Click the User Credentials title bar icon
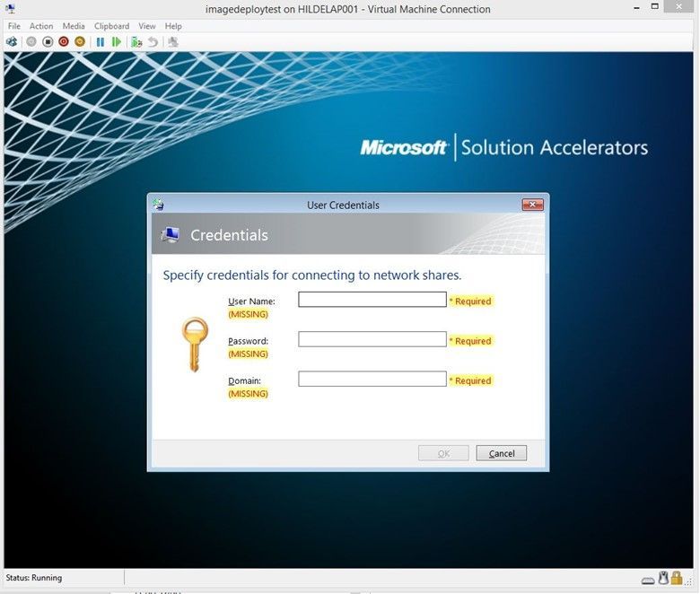 158,205
